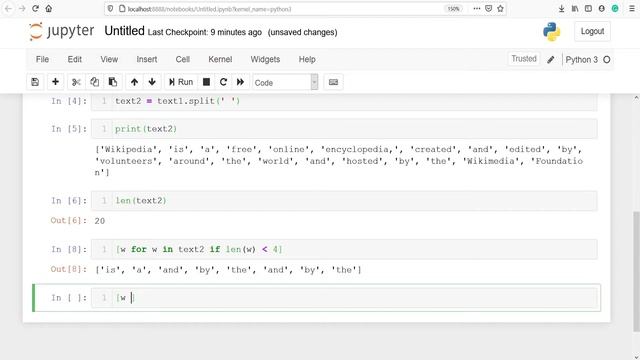Paste cells below icon

113,82
